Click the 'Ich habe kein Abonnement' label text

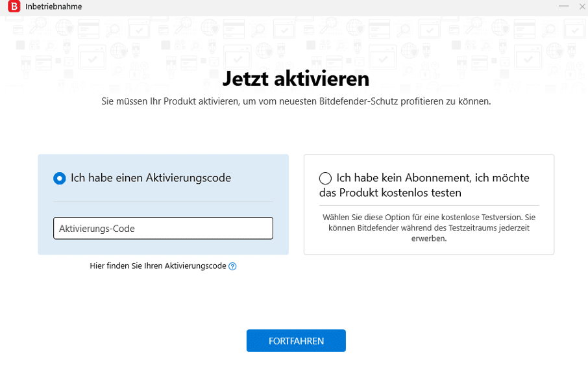pos(433,177)
